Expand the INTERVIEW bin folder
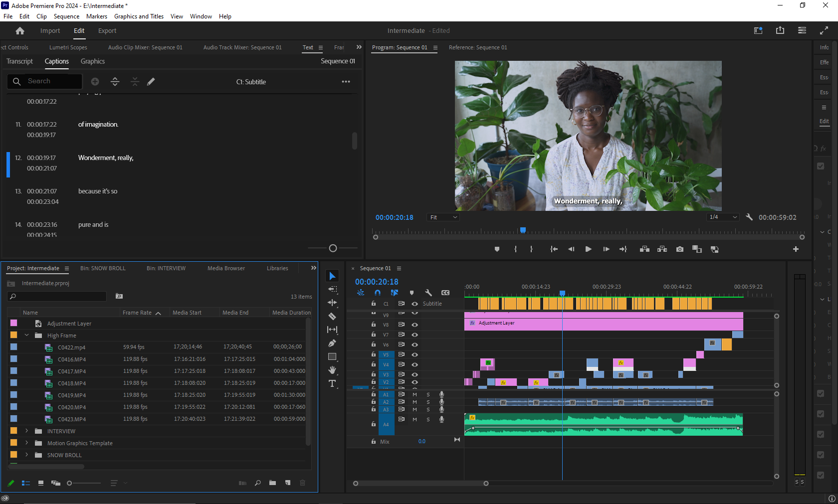 pyautogui.click(x=27, y=431)
